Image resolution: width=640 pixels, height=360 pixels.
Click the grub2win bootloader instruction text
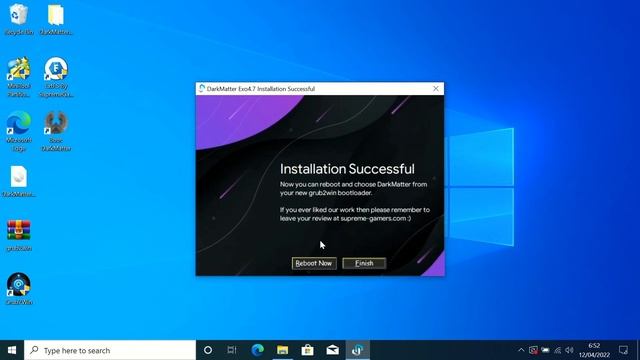coord(353,189)
